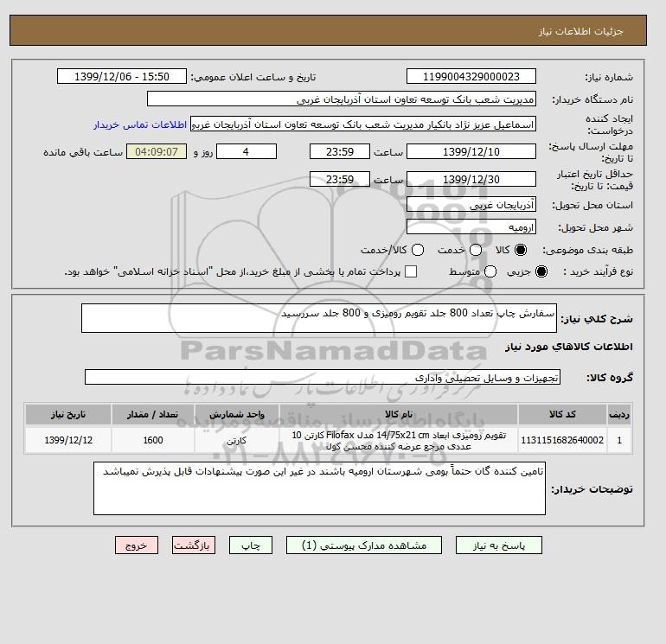Click the request creator field اسماعیل عزیز نژاد
Viewport: 666px width, 644px height.
[363, 124]
